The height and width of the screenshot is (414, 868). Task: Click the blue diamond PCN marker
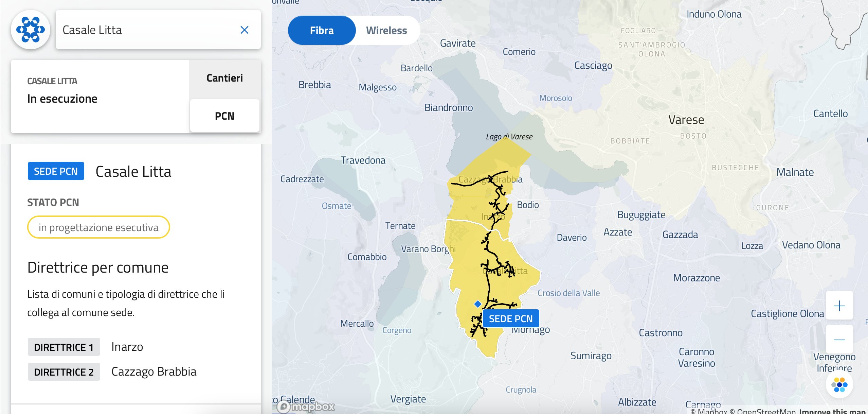(478, 304)
